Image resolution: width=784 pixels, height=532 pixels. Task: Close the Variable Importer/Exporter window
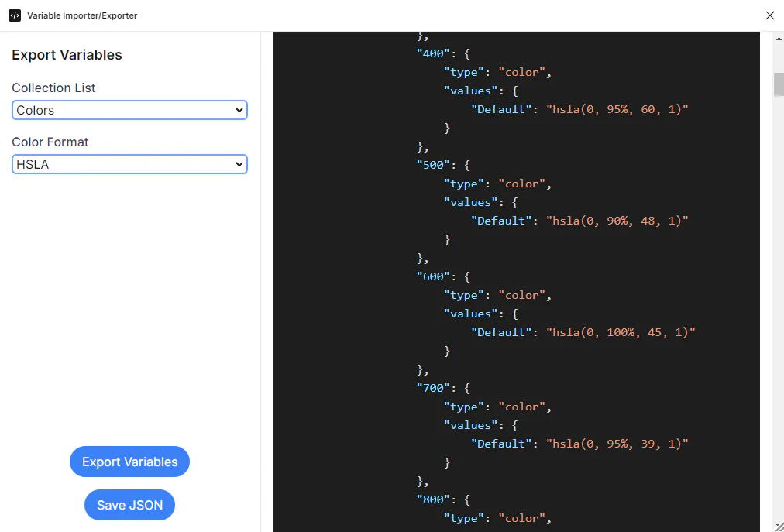coord(770,15)
